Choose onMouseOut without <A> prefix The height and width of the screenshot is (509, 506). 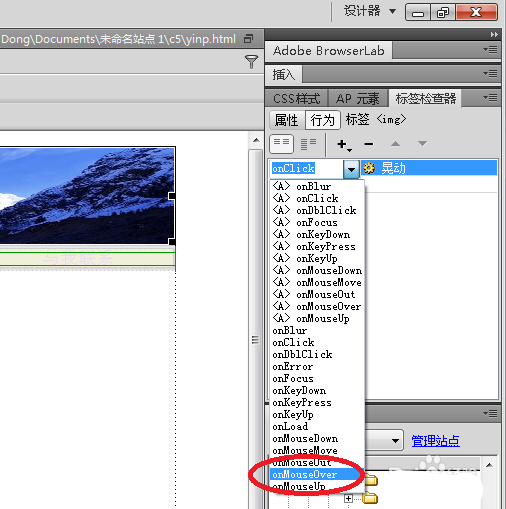click(317, 462)
